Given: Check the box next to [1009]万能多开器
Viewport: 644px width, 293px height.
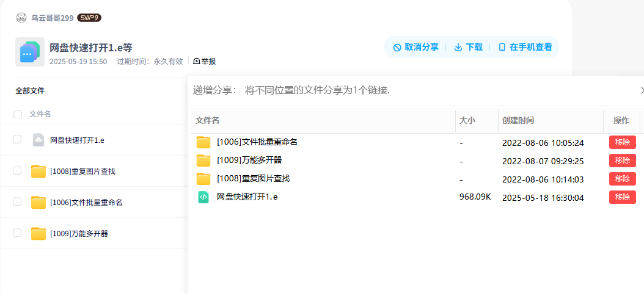Looking at the screenshot, I should tap(17, 233).
